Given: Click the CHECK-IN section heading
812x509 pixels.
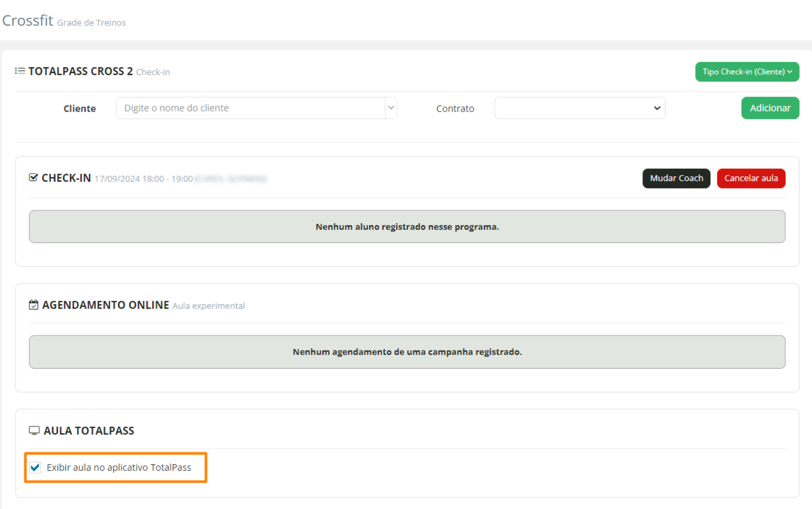Looking at the screenshot, I should (66, 178).
